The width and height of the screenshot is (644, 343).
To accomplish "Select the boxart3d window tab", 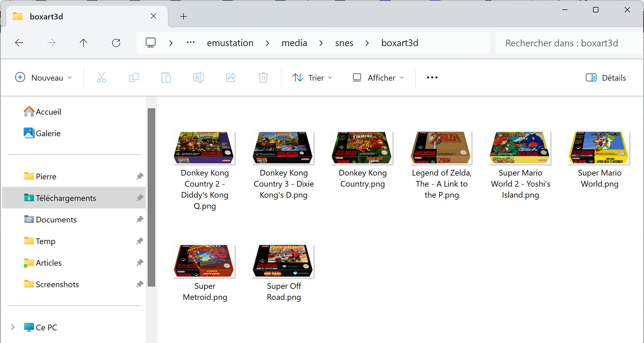I will click(87, 16).
